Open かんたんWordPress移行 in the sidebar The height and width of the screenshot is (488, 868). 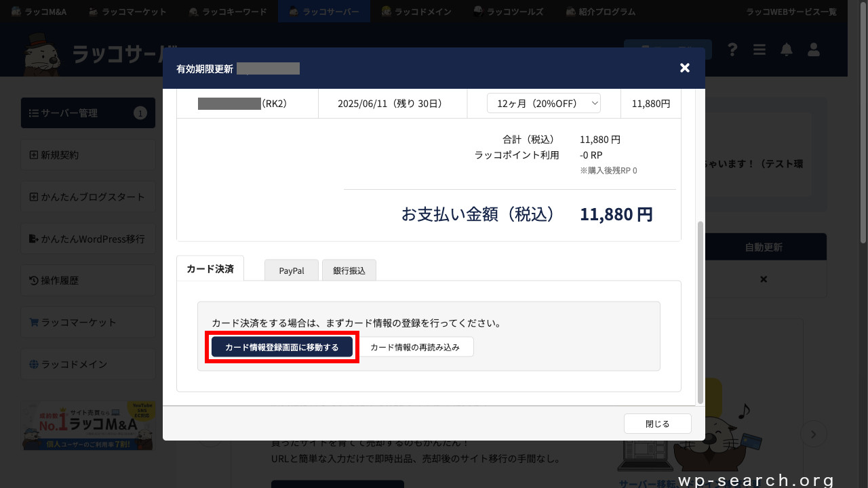[88, 239]
